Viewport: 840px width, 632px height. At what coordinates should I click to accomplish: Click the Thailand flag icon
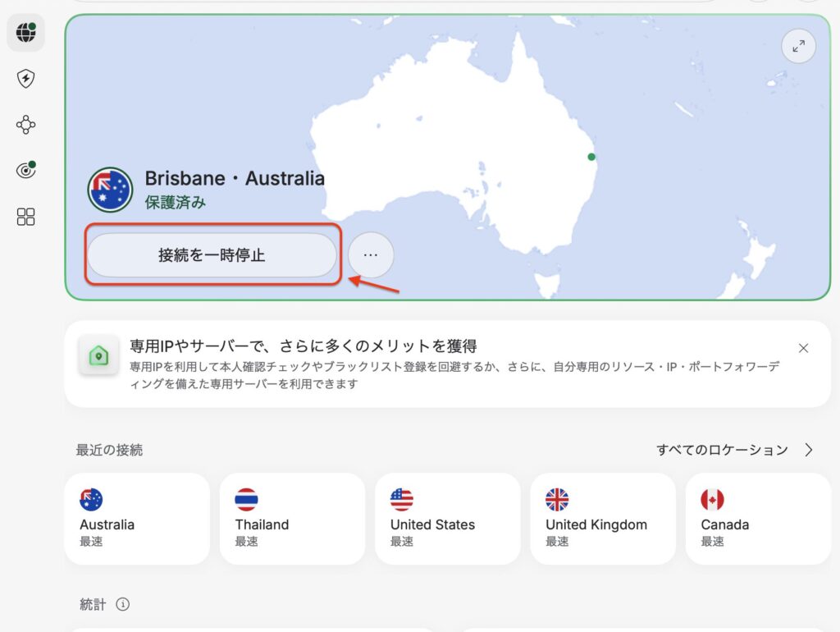(x=246, y=500)
